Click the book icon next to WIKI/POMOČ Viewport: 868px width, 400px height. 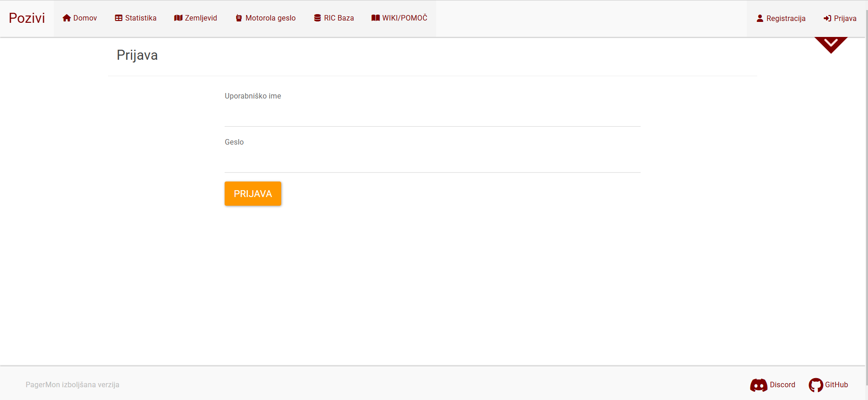pyautogui.click(x=375, y=18)
